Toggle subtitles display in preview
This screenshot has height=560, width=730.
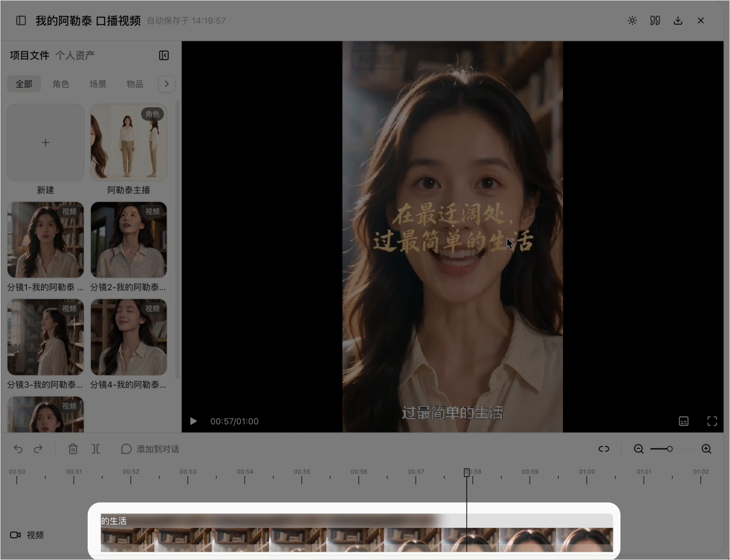click(684, 421)
